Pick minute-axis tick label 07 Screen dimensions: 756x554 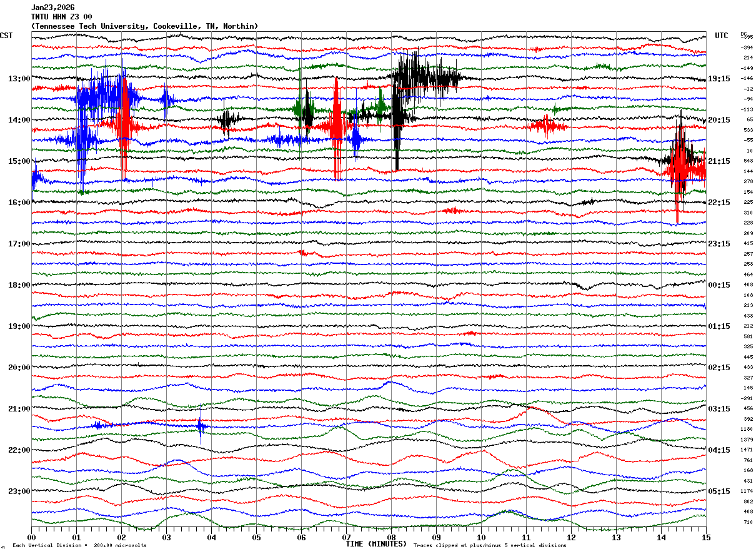click(346, 537)
